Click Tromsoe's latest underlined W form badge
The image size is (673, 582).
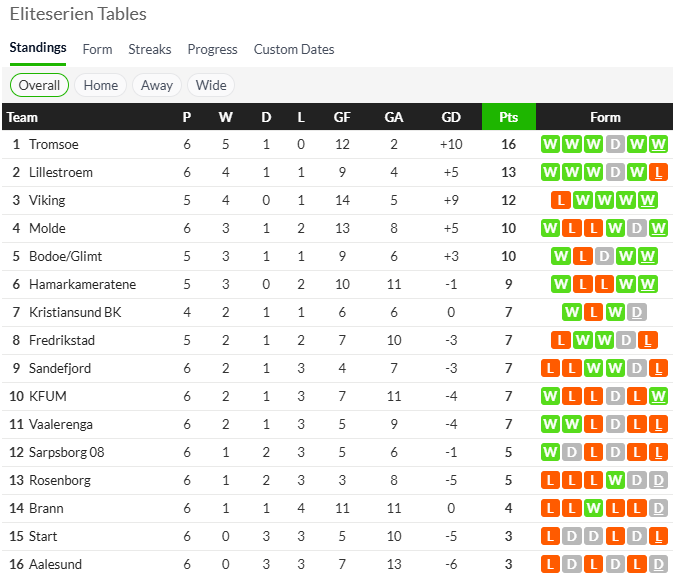click(x=659, y=144)
